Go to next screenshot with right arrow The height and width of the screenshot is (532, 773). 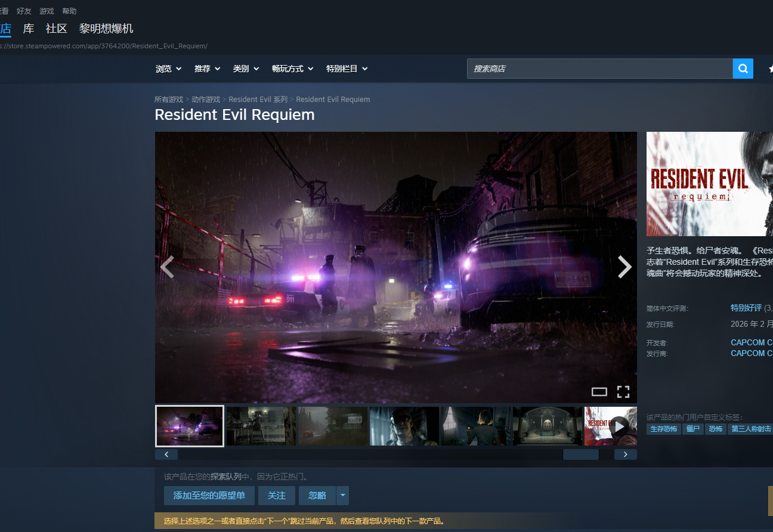coord(624,267)
